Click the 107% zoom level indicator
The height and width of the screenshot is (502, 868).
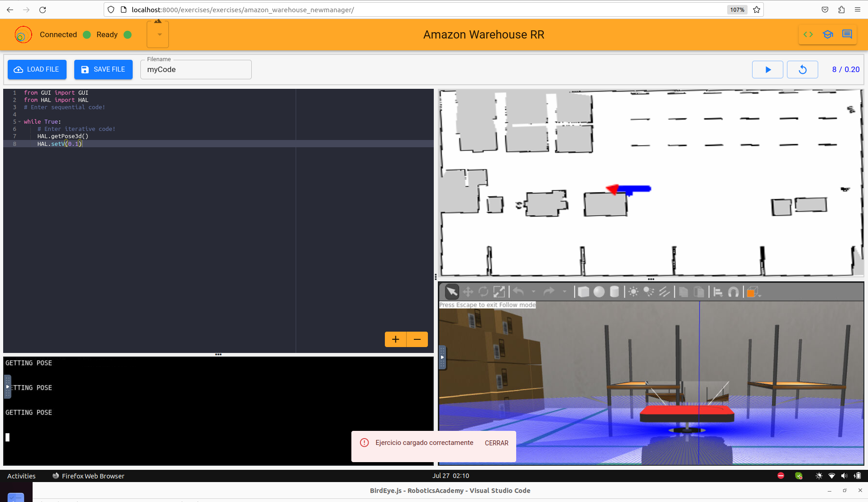point(737,10)
